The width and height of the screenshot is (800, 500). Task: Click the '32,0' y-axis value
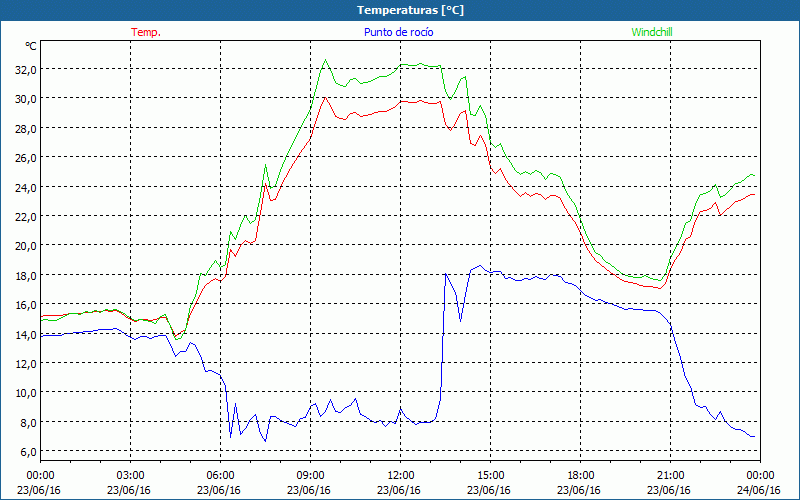(x=26, y=70)
